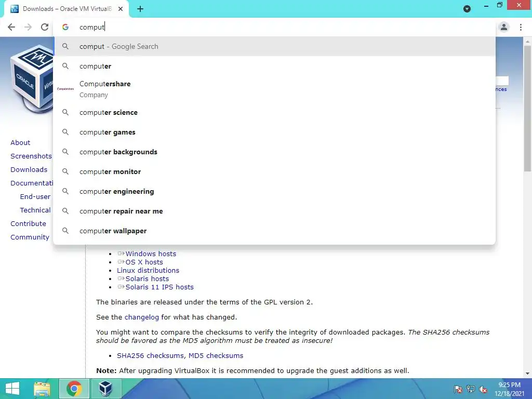Open a new tab with plus icon

pyautogui.click(x=140, y=9)
